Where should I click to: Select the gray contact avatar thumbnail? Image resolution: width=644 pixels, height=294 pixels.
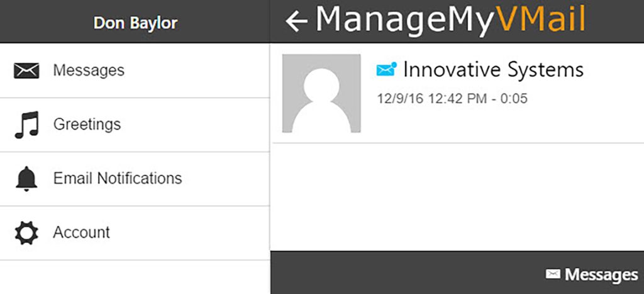(321, 93)
